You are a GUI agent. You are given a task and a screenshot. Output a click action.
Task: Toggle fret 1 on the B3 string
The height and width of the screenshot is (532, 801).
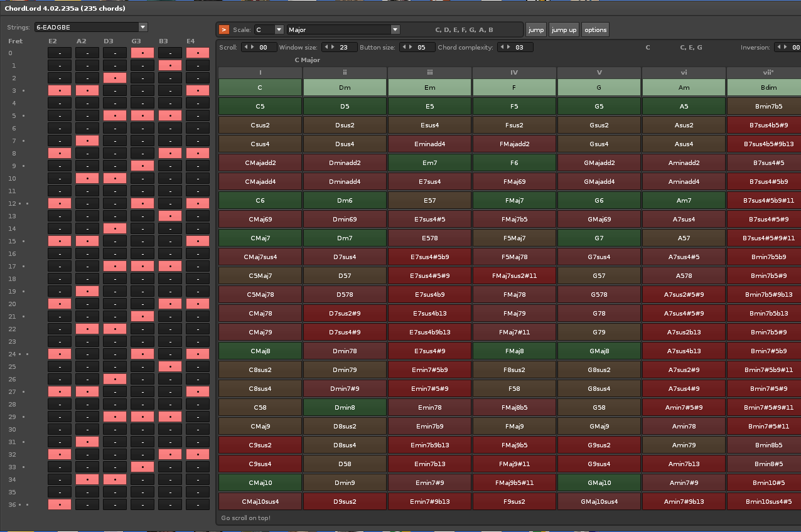169,66
